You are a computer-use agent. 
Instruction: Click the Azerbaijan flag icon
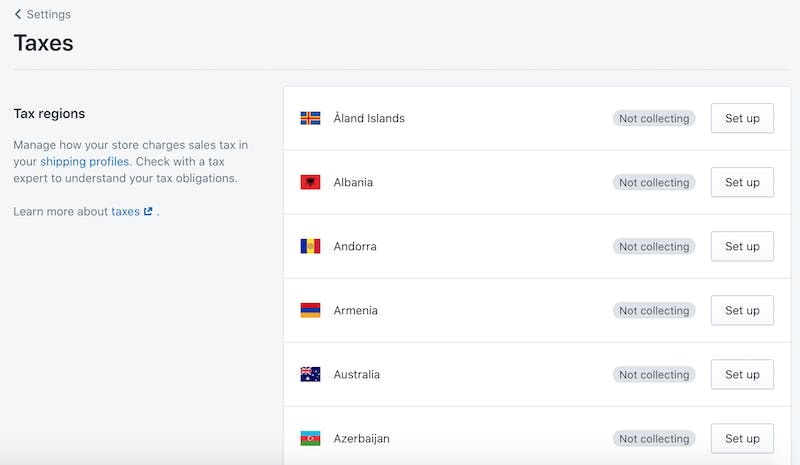tap(310, 438)
